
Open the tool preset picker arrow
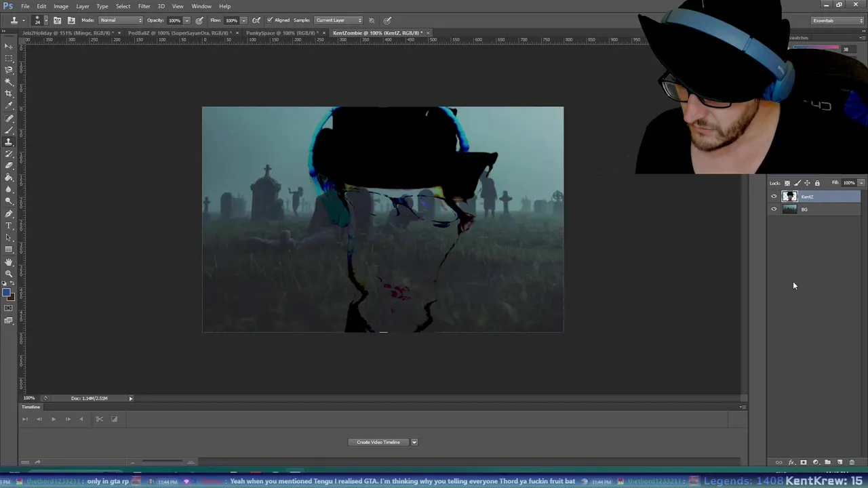[x=23, y=20]
